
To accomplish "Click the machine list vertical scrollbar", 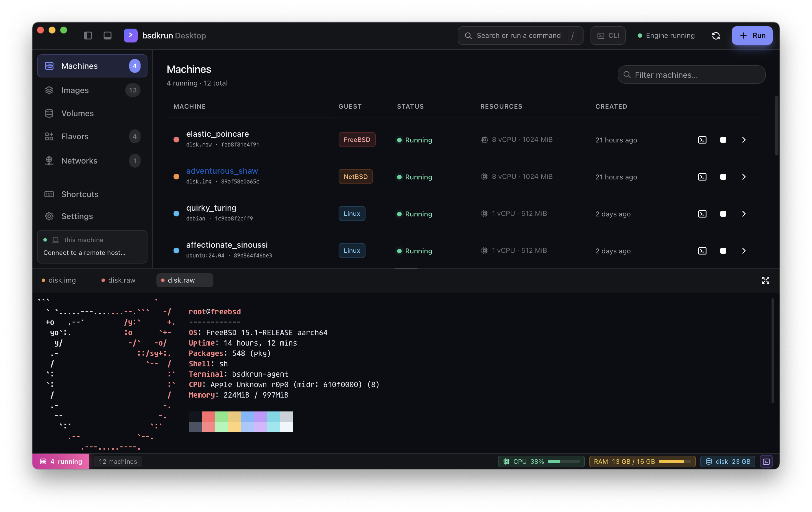I will (777, 126).
